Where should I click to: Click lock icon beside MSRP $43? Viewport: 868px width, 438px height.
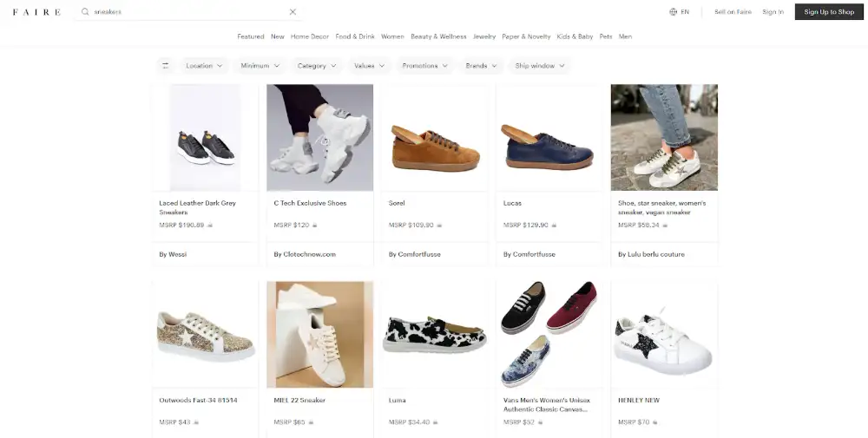click(x=196, y=422)
